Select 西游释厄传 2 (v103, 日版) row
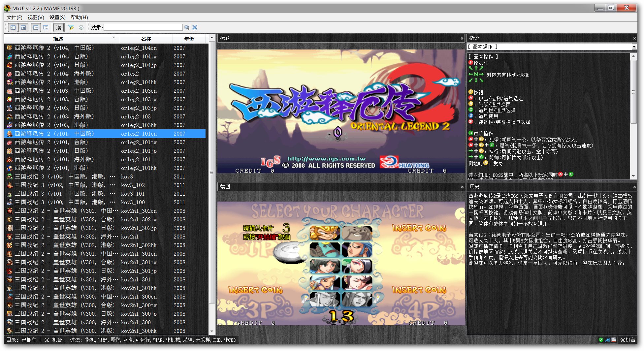This screenshot has height=351, width=644. tap(105, 108)
